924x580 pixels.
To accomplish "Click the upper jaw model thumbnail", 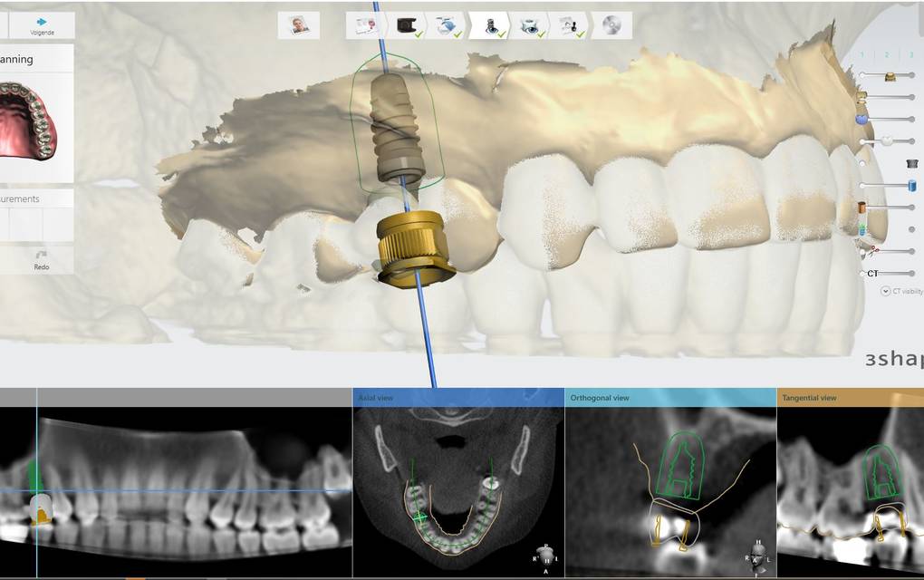I will pyautogui.click(x=27, y=116).
